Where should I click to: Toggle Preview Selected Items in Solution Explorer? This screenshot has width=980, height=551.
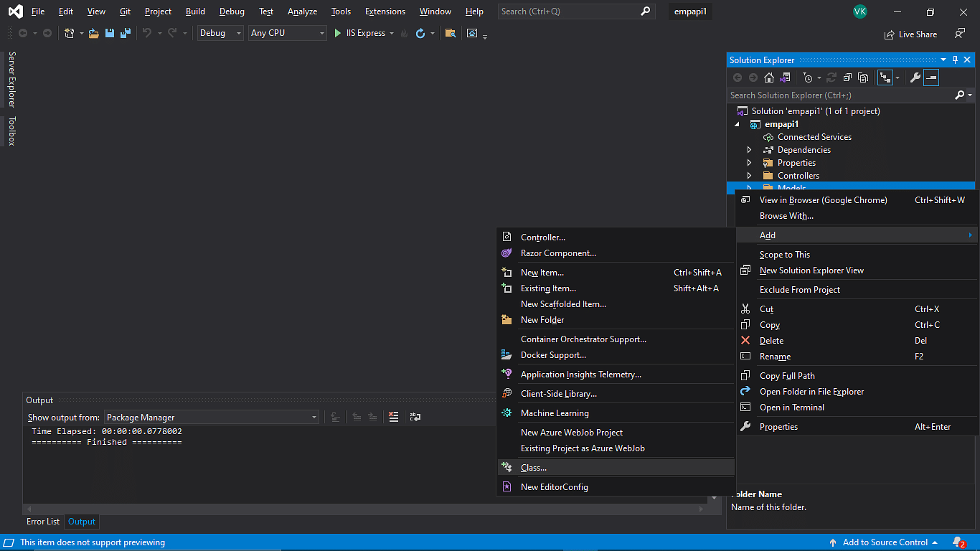pyautogui.click(x=931, y=77)
